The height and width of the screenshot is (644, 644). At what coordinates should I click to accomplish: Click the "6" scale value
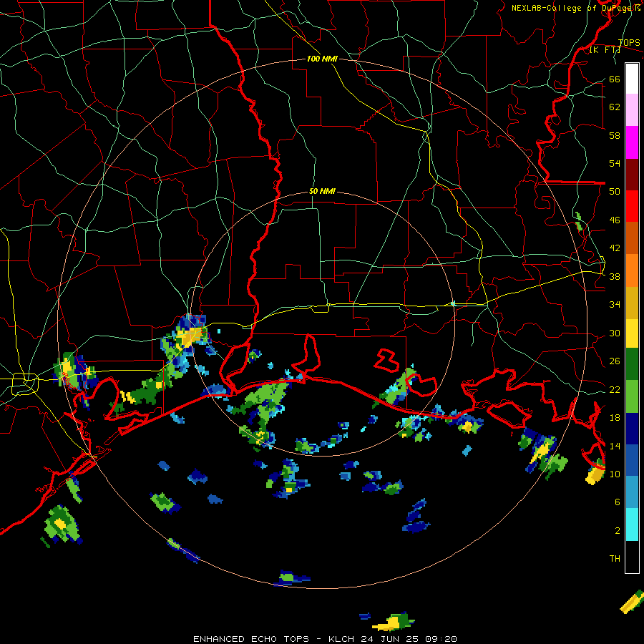tap(618, 502)
